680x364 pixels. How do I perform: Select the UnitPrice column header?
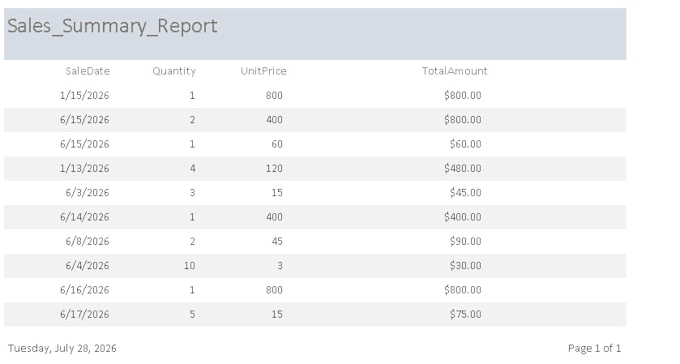point(264,71)
